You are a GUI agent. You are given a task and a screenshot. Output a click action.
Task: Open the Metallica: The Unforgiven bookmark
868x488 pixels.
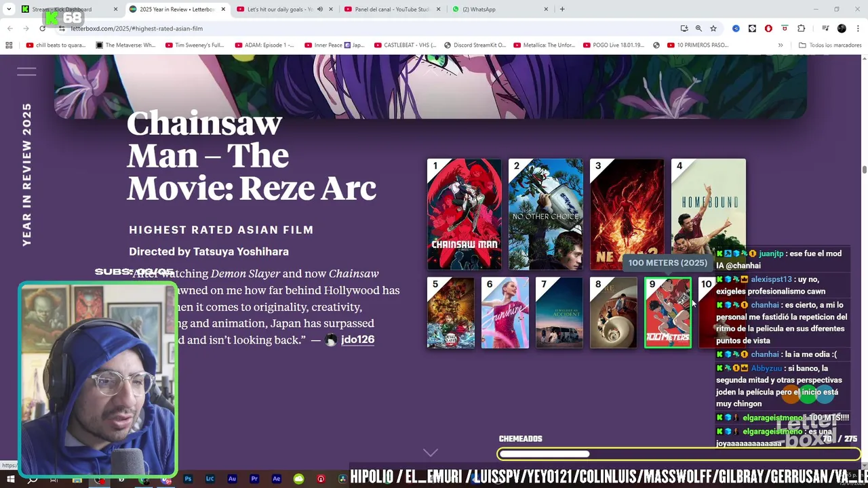tap(545, 45)
